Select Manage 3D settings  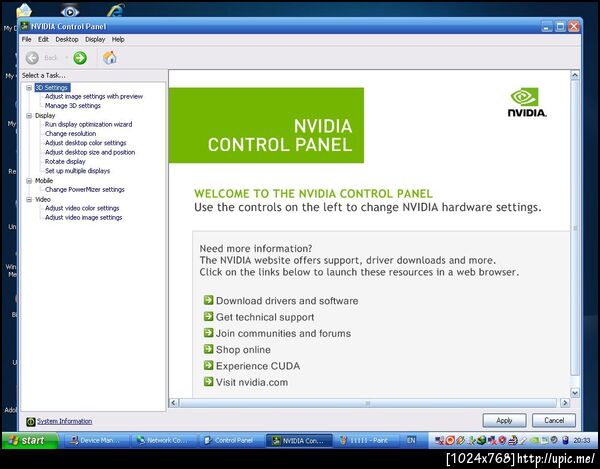tap(73, 106)
